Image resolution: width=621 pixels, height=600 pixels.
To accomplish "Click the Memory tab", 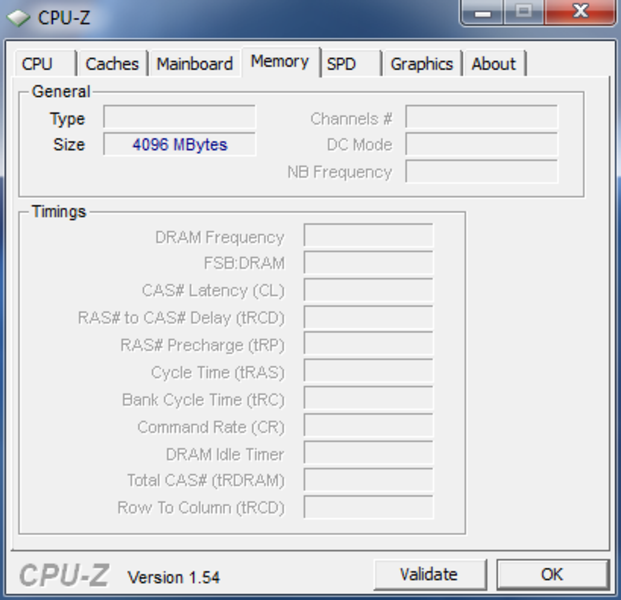I will pyautogui.click(x=280, y=61).
